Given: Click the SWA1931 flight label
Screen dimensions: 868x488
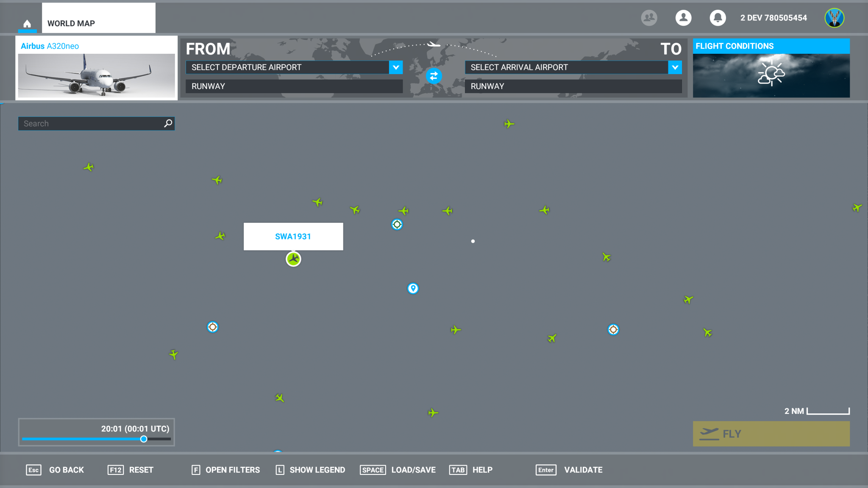Looking at the screenshot, I should [x=293, y=236].
